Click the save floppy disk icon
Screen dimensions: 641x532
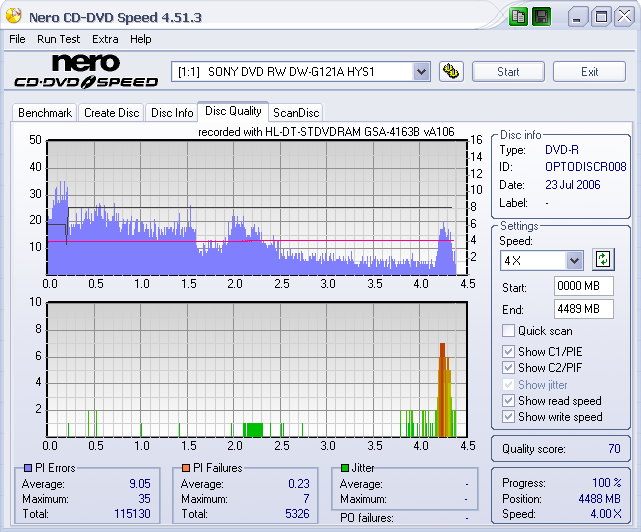[x=541, y=17]
